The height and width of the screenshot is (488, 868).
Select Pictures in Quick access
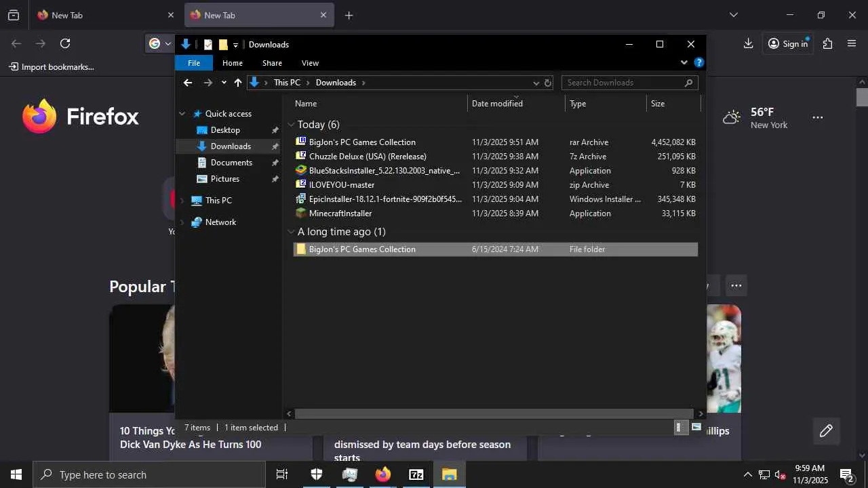tap(224, 179)
